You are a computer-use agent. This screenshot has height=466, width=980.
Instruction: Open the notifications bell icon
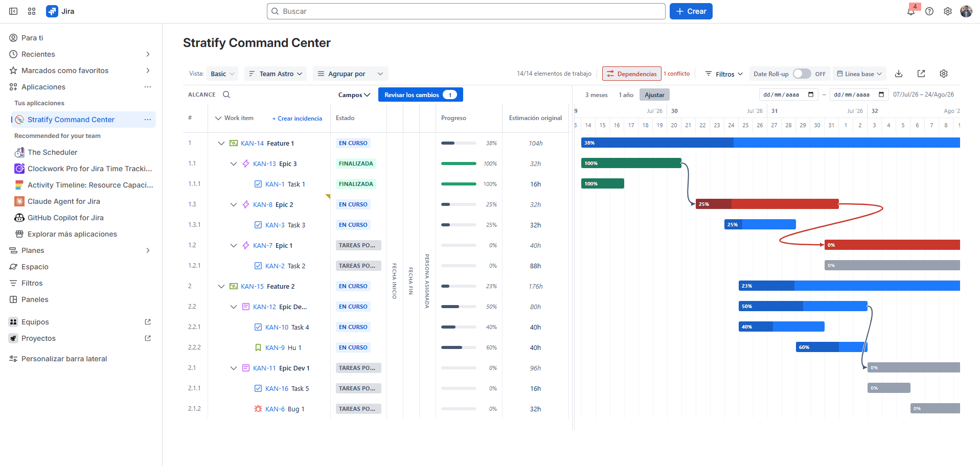point(911,11)
